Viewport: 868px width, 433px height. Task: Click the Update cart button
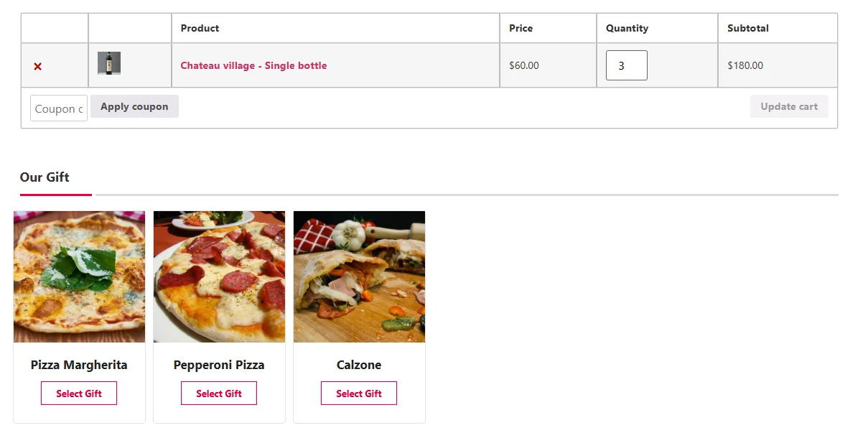tap(789, 106)
